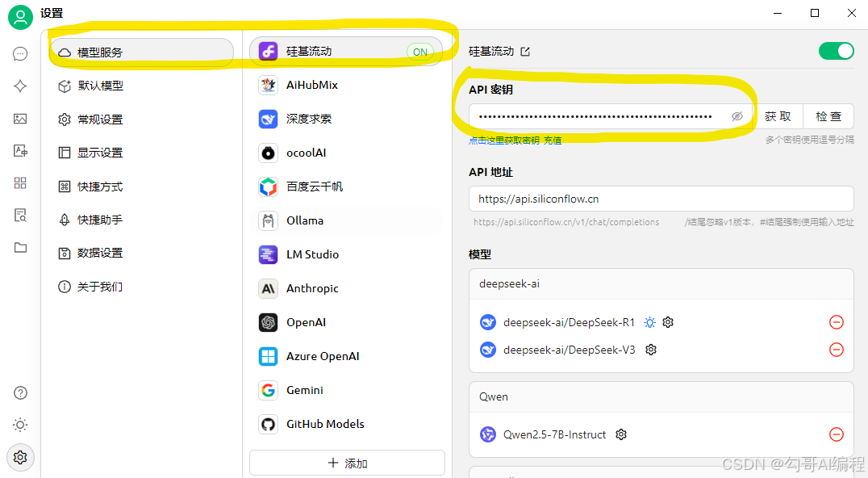
Task: Click the DeepSeek-R1 model logo icon
Action: [x=488, y=322]
